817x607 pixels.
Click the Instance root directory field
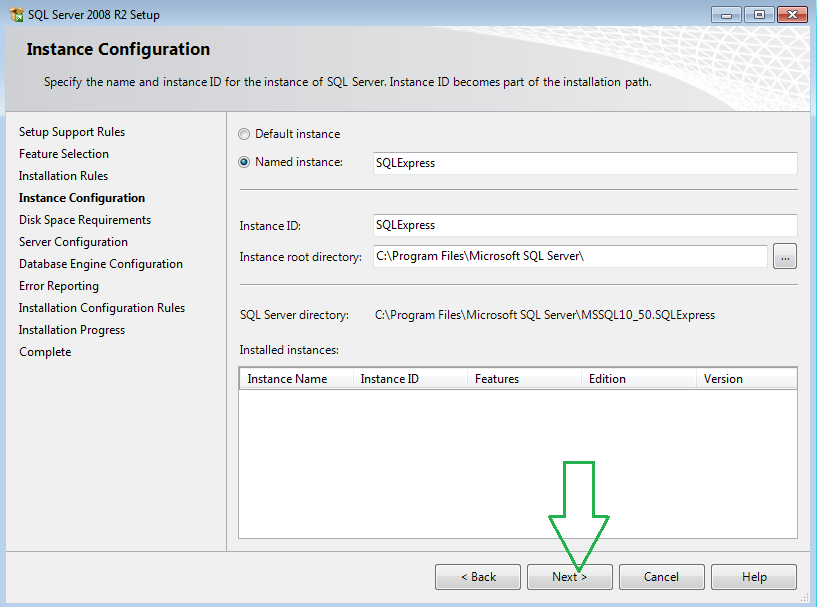pos(570,256)
